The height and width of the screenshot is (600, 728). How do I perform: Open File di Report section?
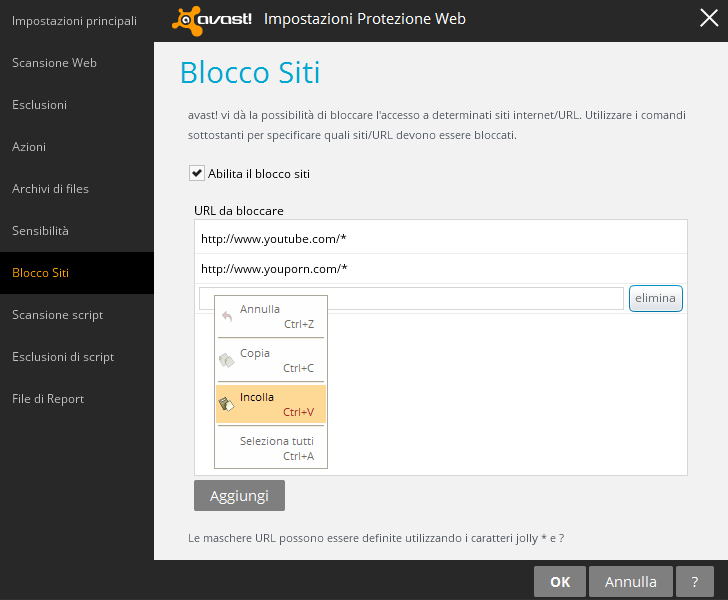(x=48, y=399)
